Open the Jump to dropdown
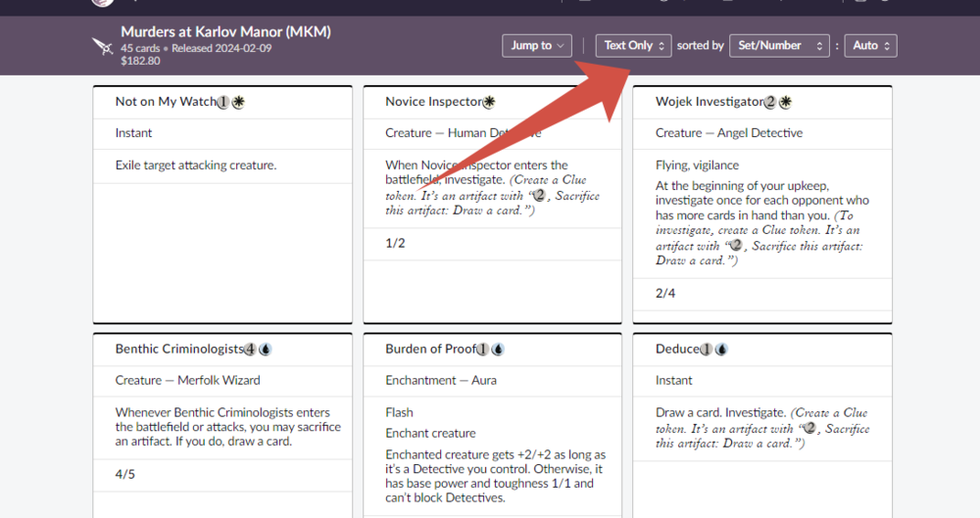The height and width of the screenshot is (518, 980). click(x=537, y=46)
